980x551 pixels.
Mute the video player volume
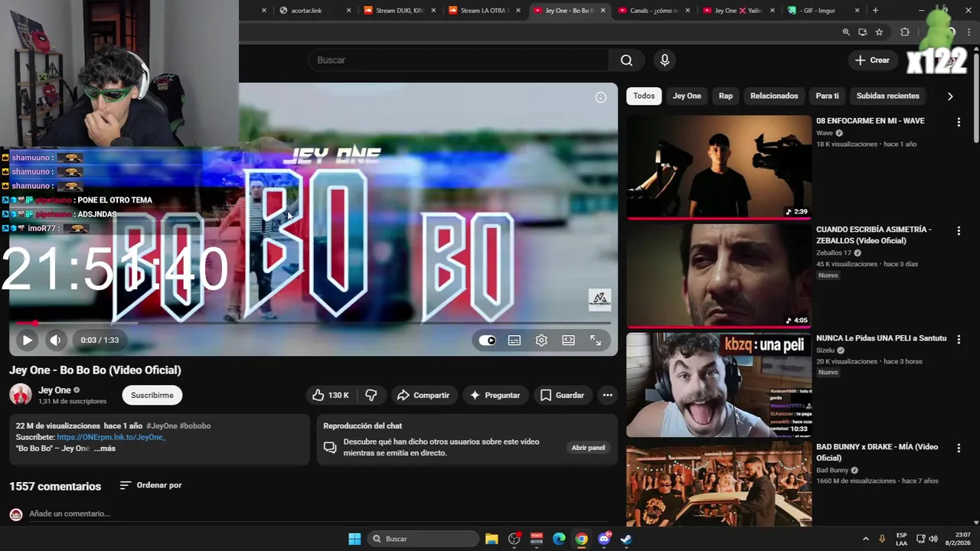[55, 340]
